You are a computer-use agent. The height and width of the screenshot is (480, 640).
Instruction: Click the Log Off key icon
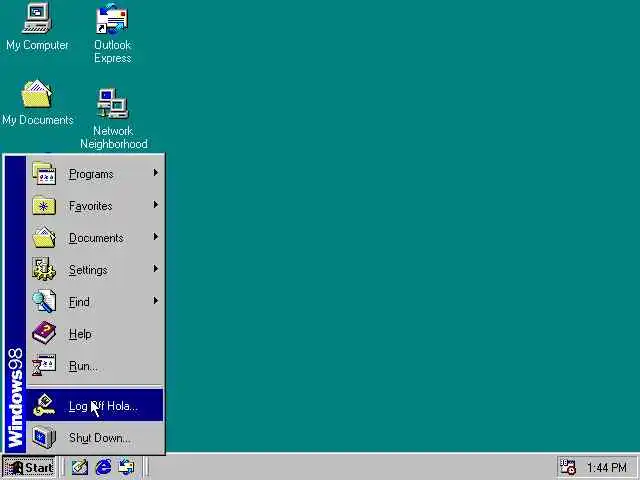click(x=44, y=405)
